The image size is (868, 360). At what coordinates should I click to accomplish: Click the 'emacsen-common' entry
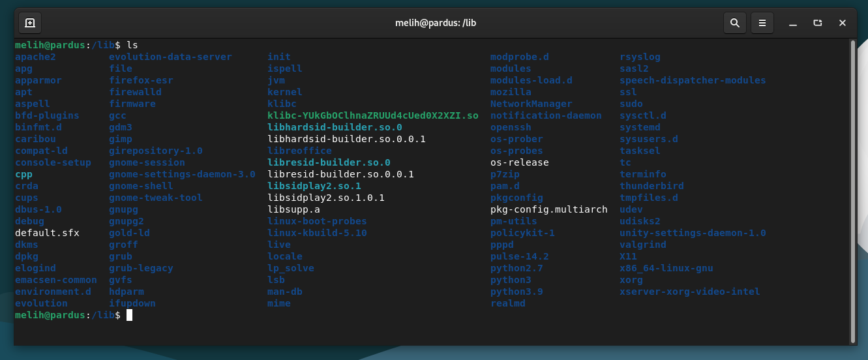pos(56,280)
